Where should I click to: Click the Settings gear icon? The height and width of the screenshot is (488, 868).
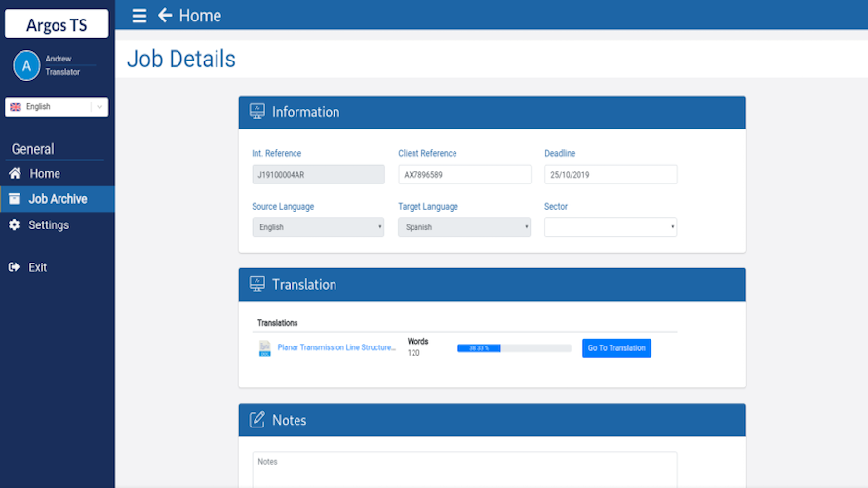[x=14, y=224]
